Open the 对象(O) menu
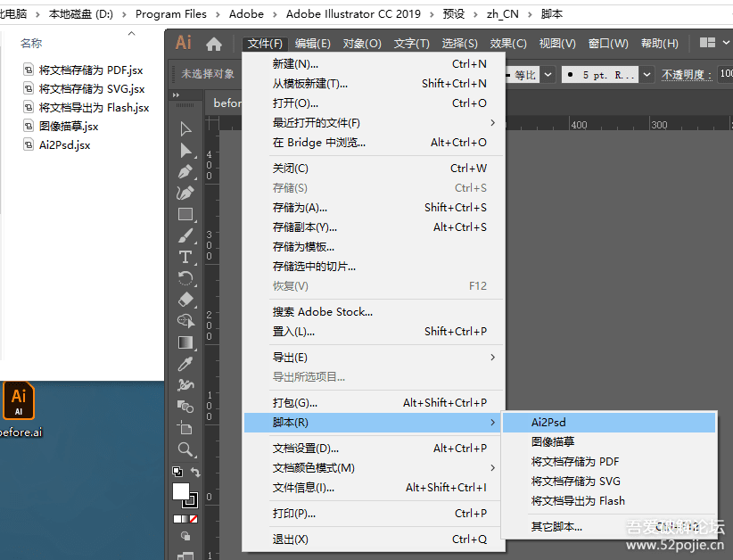Viewport: 733px width, 560px height. [x=362, y=44]
